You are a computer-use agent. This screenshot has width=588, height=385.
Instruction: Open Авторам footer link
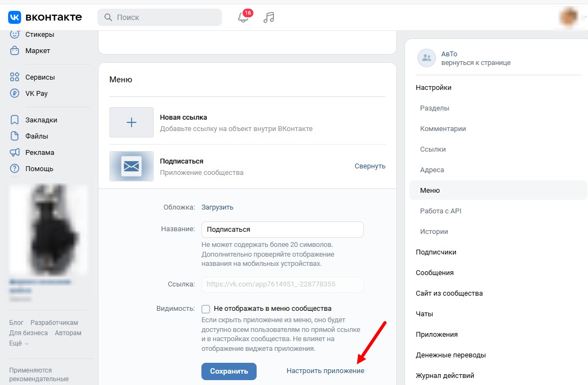(x=68, y=333)
